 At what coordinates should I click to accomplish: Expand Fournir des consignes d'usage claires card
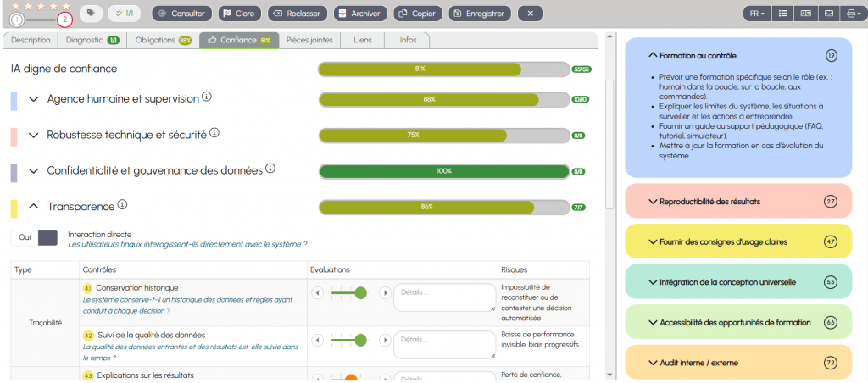click(x=653, y=241)
